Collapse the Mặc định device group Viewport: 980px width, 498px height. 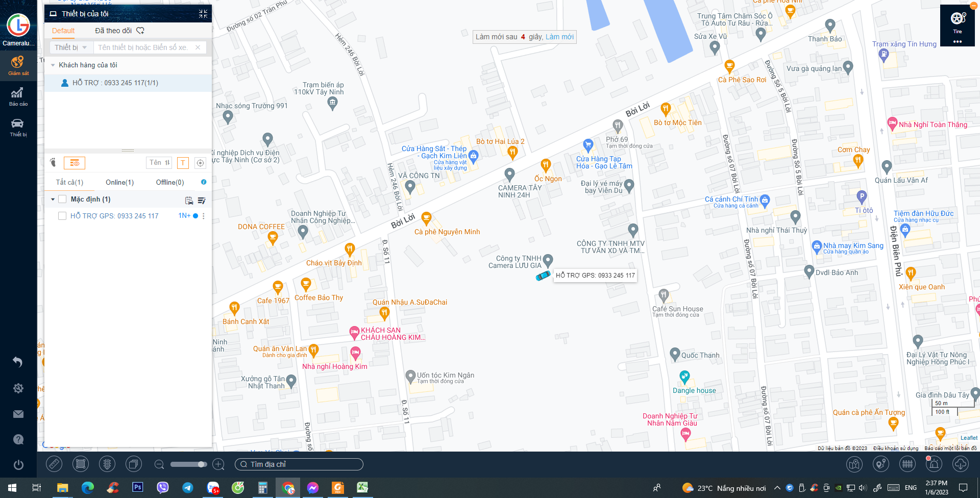pyautogui.click(x=53, y=200)
